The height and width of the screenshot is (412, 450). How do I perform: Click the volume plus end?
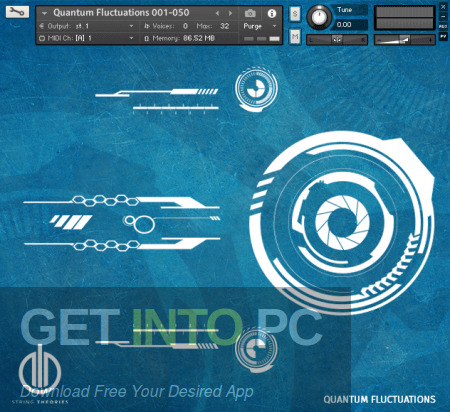point(431,40)
